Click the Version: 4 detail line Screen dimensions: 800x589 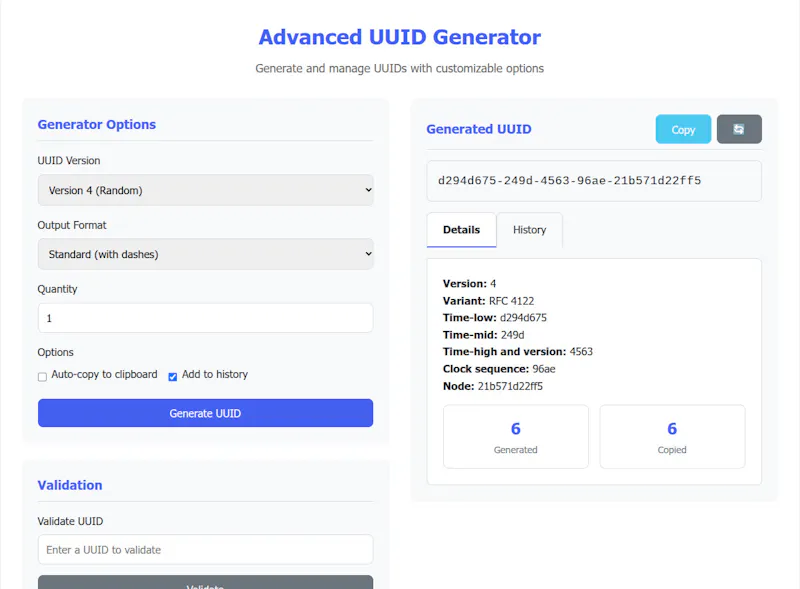469,283
